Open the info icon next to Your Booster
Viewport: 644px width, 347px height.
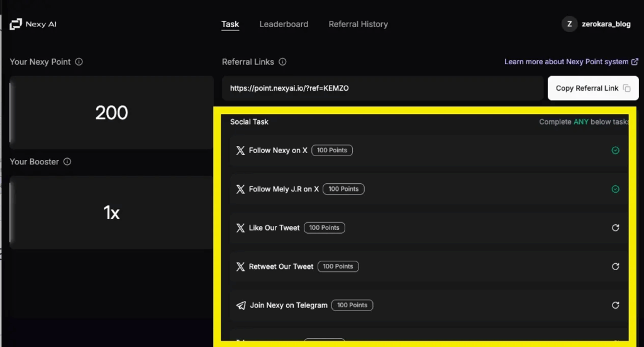[x=67, y=162]
